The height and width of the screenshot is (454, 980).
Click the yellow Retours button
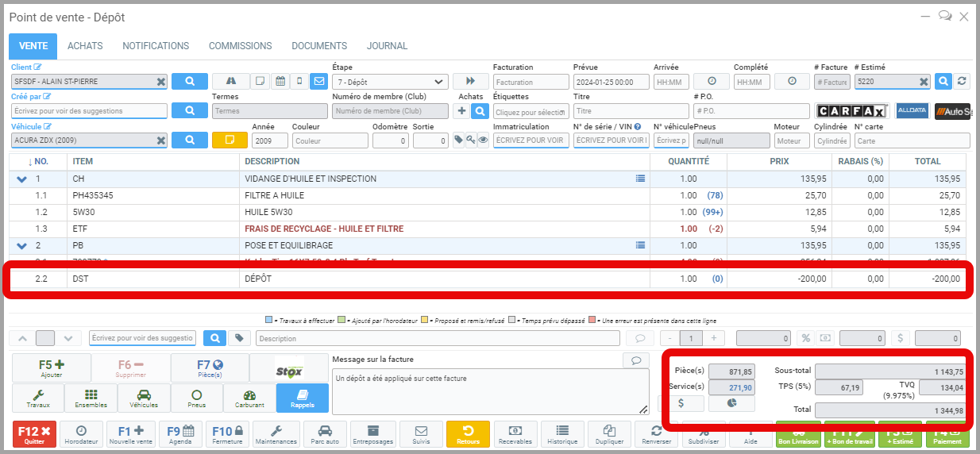pos(468,434)
